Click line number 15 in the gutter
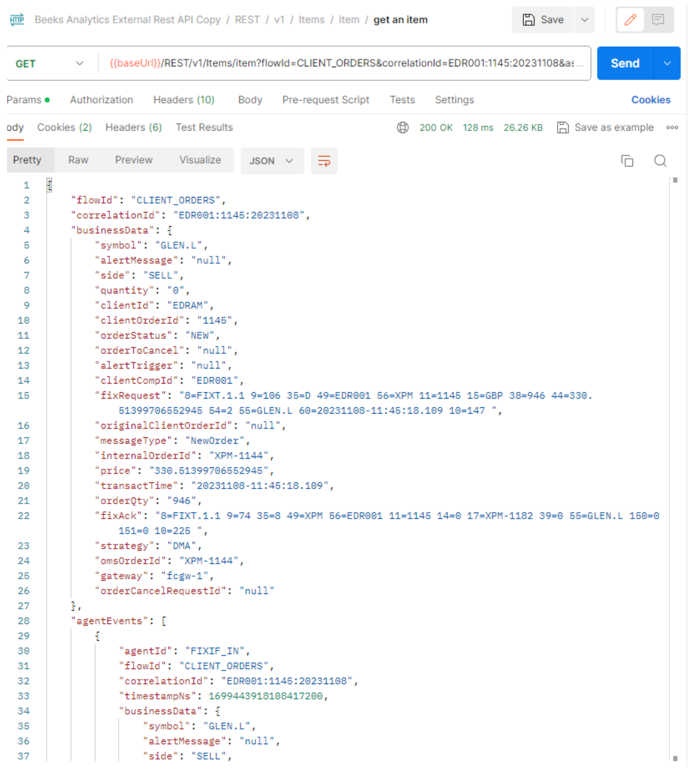The width and height of the screenshot is (700, 774). click(23, 395)
